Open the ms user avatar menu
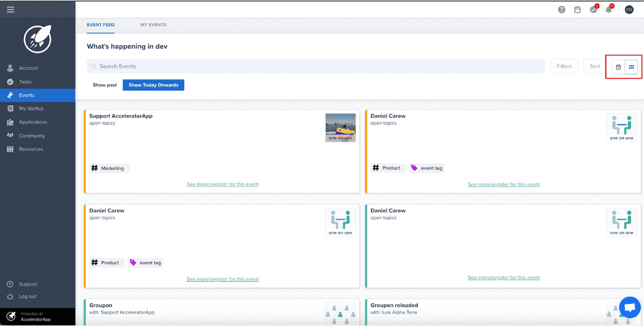This screenshot has width=644, height=326. pos(629,10)
